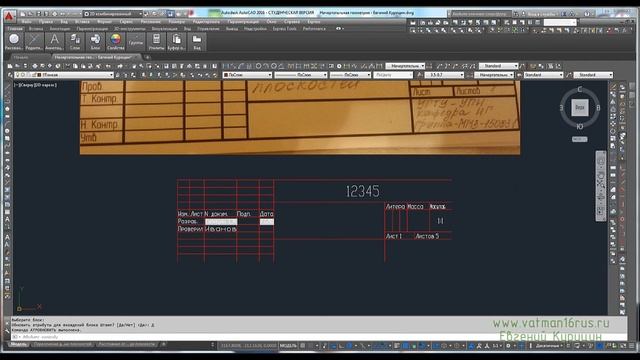Click the Верх face of the ViewCube

[x=580, y=108]
